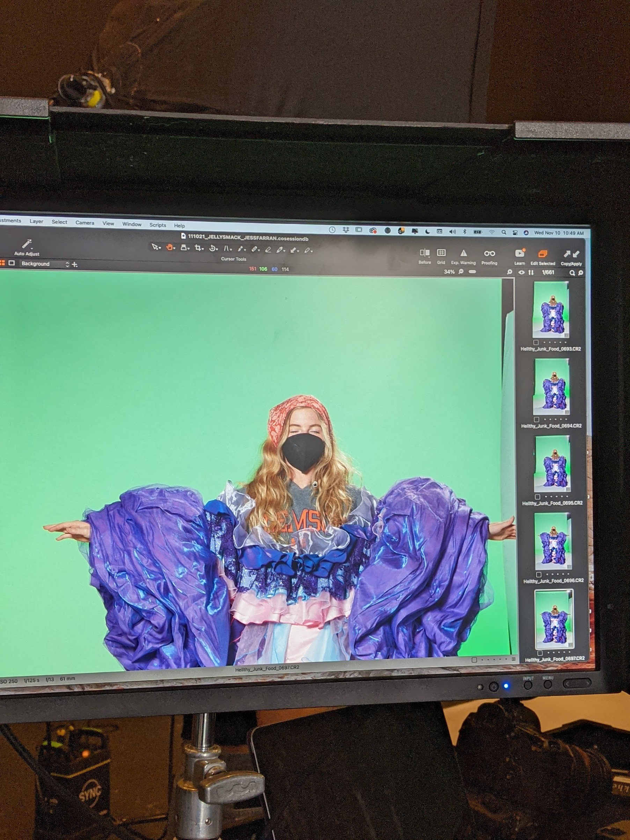Viewport: 630px width, 840px height.
Task: Expand the pointer Select tool dropdown arrow
Action: pyautogui.click(x=160, y=248)
